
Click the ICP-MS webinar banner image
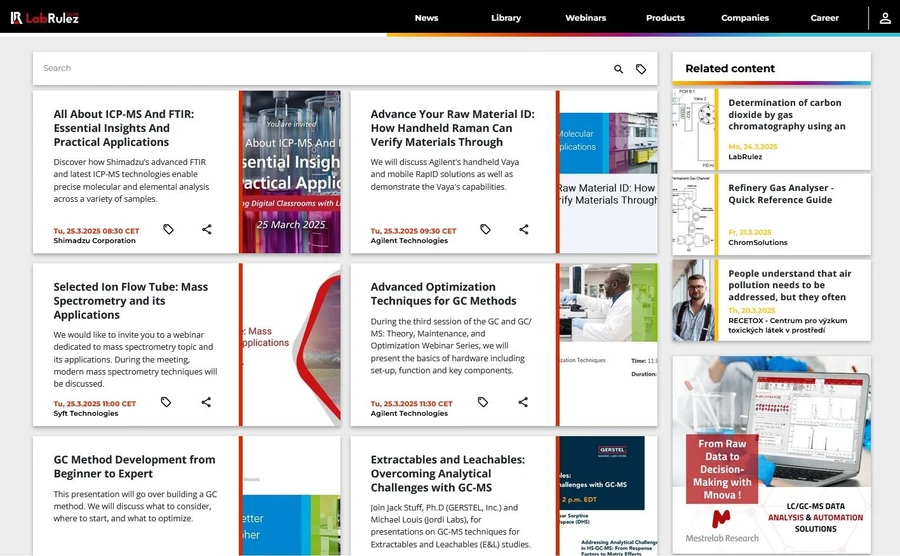290,172
